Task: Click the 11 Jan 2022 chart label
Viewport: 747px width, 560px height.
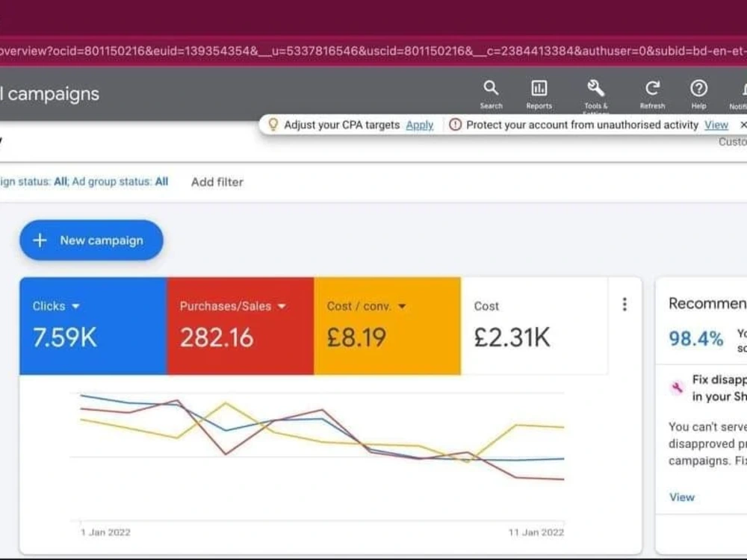Action: click(536, 532)
